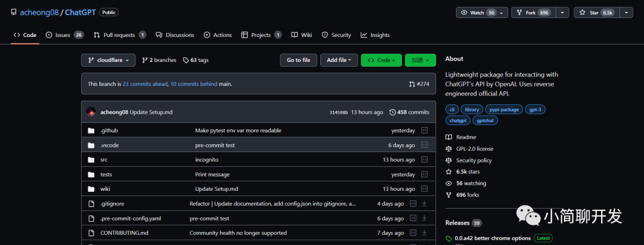Screen dimensions: 644x245
Task: Select the pypi-package topic tag
Action: point(504,110)
